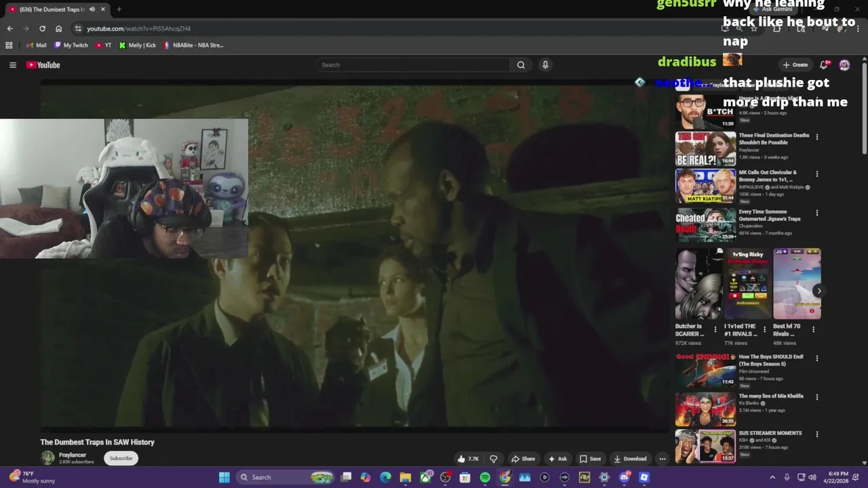Click the YouTube search magnifier button
The width and height of the screenshot is (868, 488).
coord(521,65)
